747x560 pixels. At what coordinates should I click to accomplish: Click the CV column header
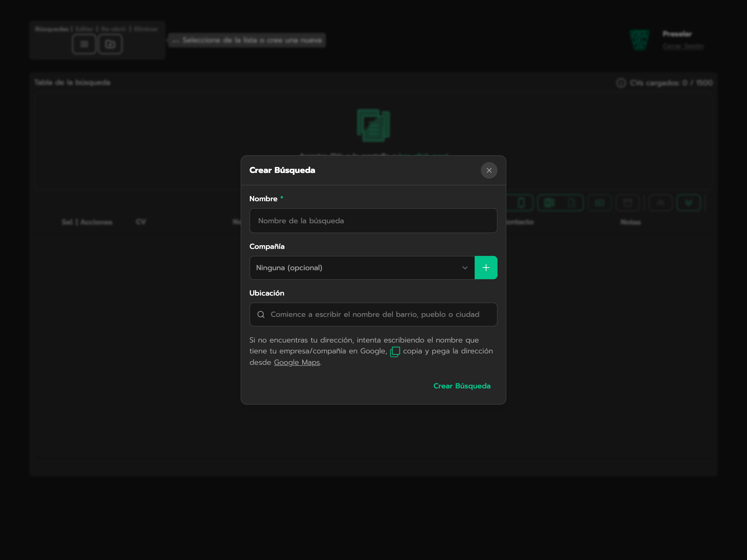click(141, 222)
